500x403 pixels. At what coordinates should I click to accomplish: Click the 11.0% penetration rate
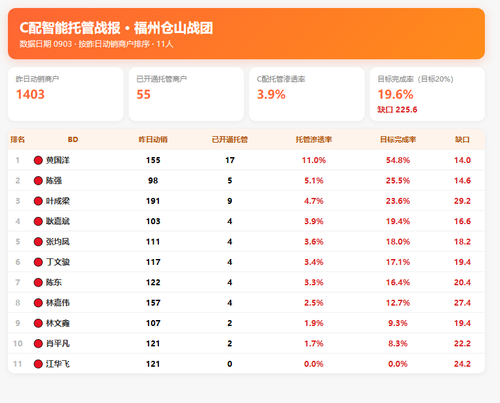pos(314,160)
